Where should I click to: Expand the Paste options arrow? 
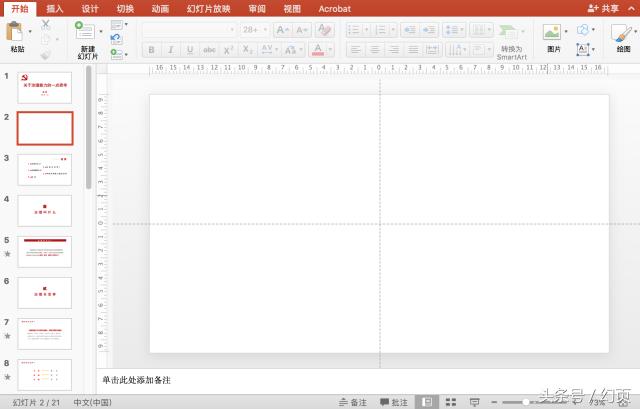pyautogui.click(x=31, y=31)
